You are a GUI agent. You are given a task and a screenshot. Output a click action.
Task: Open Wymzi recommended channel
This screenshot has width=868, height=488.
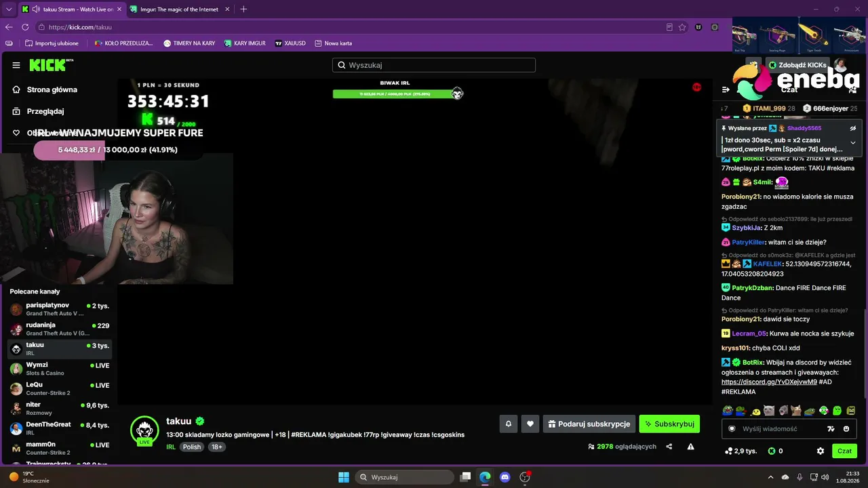(60, 369)
